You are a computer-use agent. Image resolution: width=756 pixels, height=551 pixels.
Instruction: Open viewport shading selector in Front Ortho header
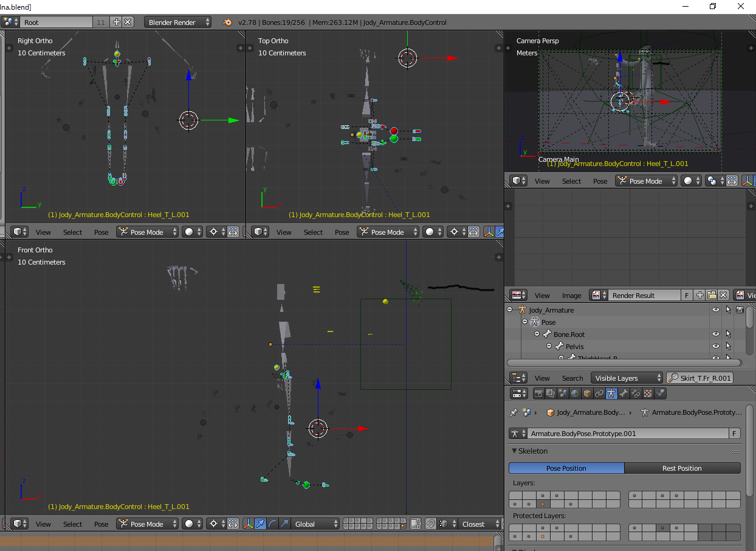[x=193, y=524]
